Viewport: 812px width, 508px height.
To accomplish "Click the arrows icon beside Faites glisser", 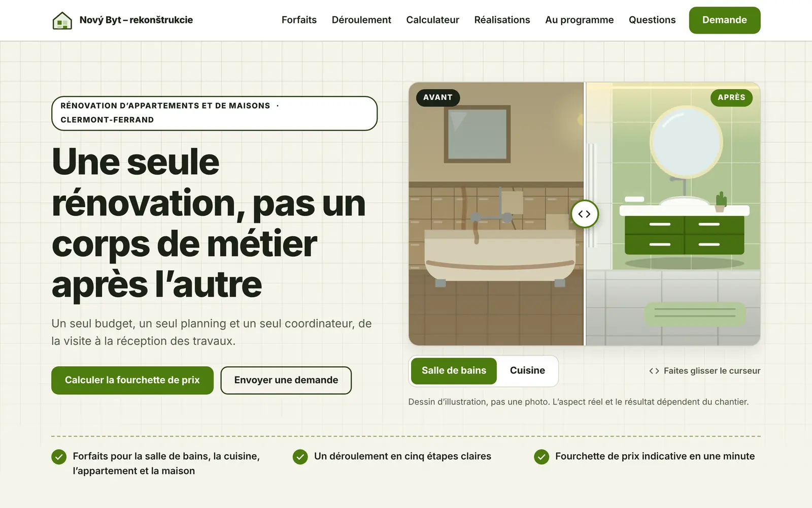I will pos(654,371).
